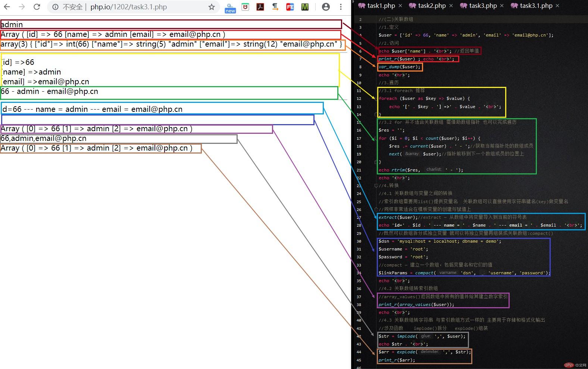Click the 'admin' output line in browser

[12, 25]
